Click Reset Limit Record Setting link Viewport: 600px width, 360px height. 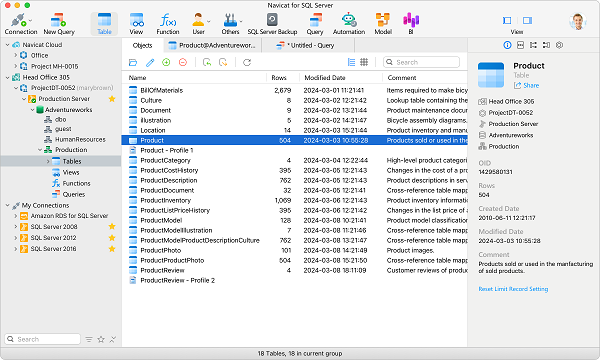[513, 289]
